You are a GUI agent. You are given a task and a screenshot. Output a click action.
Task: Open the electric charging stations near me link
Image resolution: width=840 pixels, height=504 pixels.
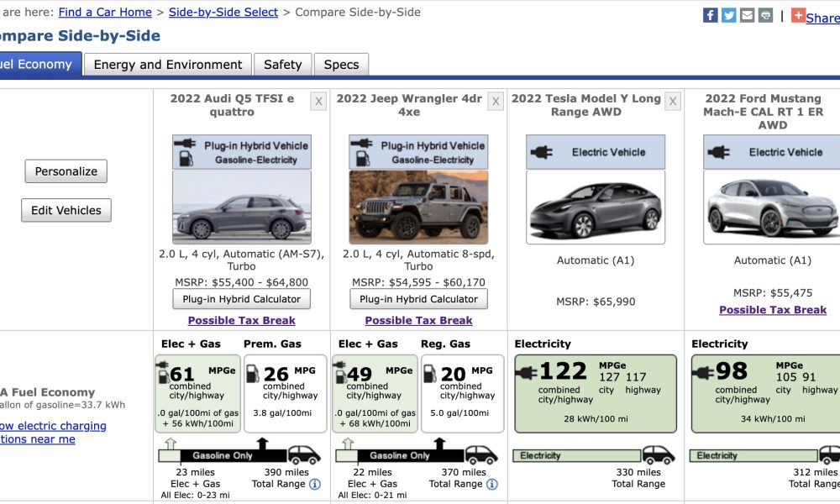[52, 433]
